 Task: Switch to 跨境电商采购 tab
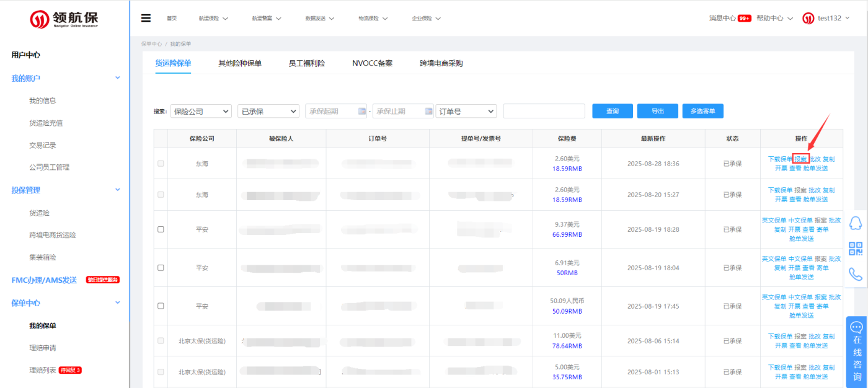tap(441, 63)
